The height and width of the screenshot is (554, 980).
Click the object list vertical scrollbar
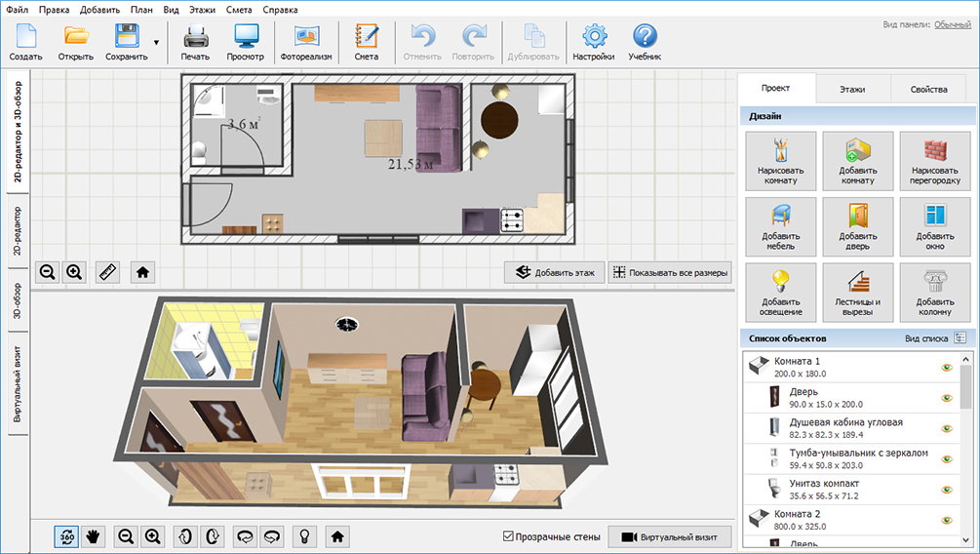[x=966, y=390]
